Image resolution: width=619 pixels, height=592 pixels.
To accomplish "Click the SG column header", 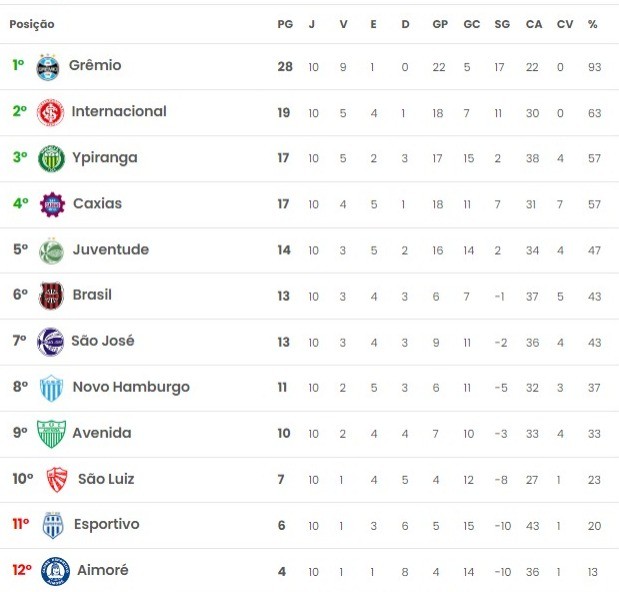I will pyautogui.click(x=502, y=24).
